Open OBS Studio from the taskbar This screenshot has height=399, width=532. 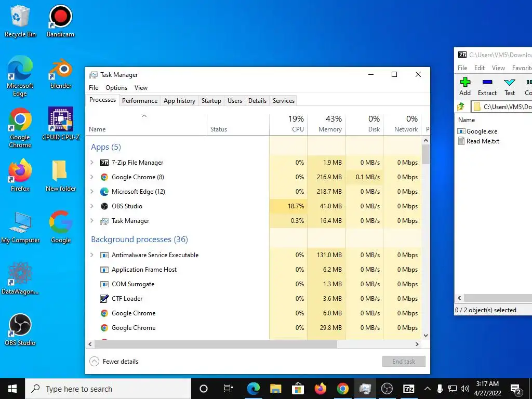pyautogui.click(x=387, y=389)
